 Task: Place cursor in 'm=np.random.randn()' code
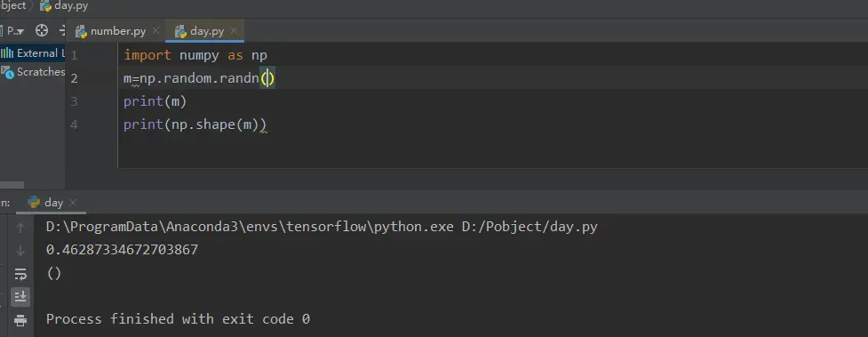(x=199, y=78)
